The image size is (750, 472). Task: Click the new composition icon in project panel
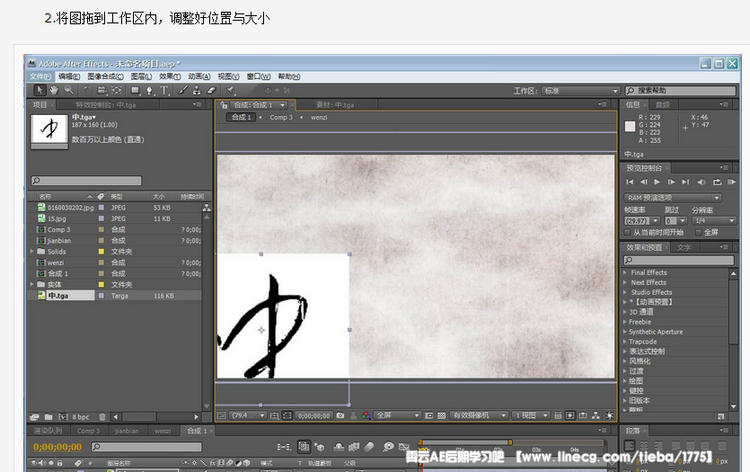(63, 417)
